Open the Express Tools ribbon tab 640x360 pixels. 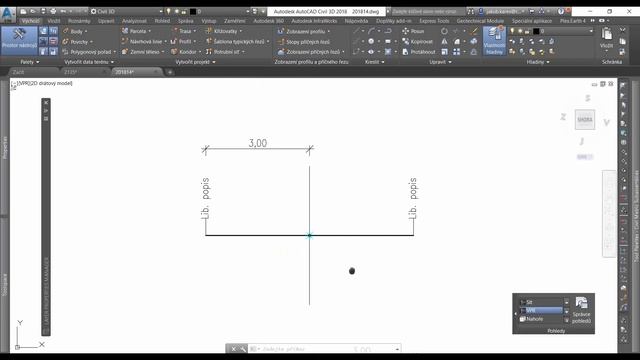[434, 21]
